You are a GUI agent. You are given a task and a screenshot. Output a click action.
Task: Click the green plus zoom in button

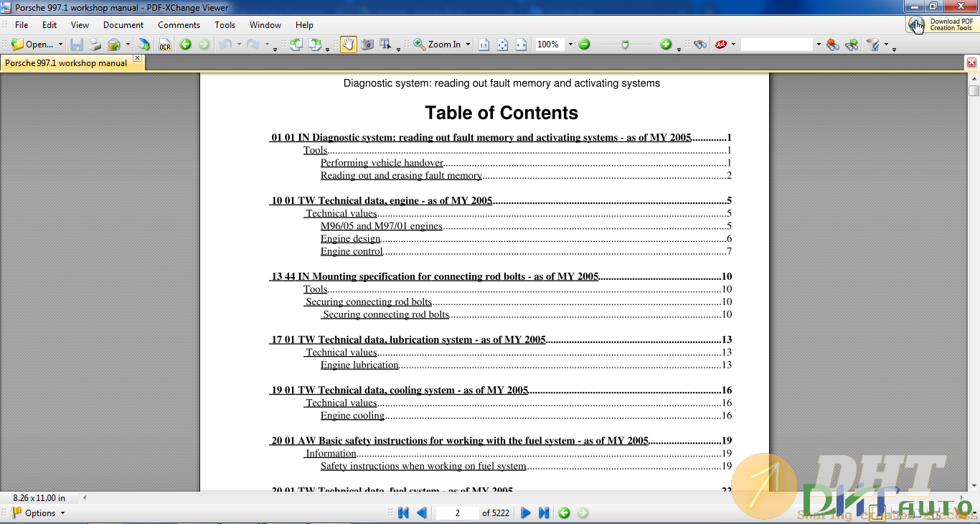666,45
